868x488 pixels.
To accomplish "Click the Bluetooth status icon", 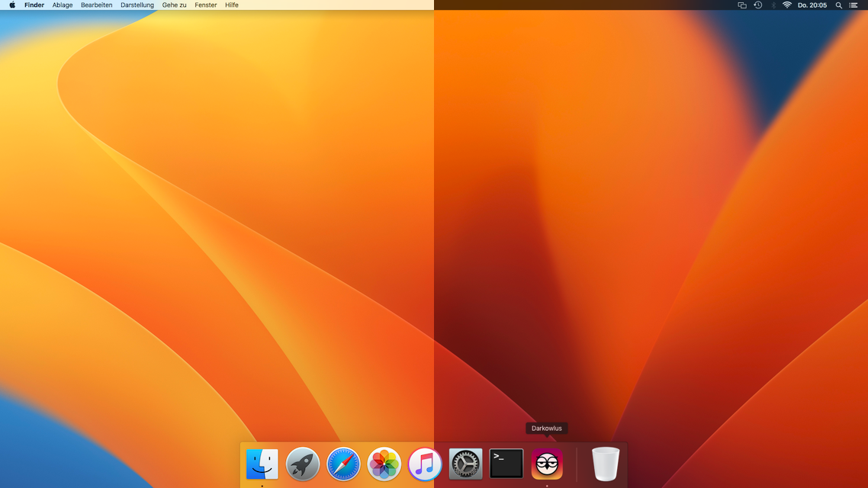I will click(x=773, y=5).
